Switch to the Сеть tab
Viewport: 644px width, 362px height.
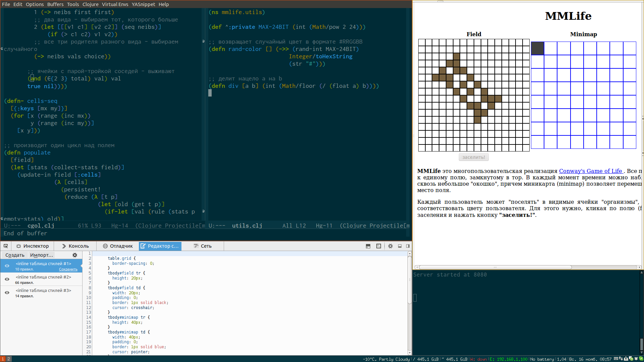tap(203, 246)
